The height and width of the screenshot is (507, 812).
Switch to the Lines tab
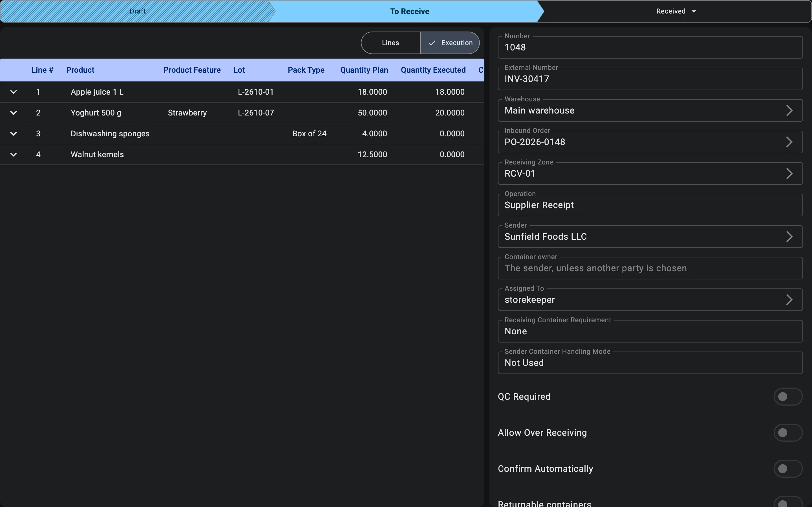(x=390, y=43)
